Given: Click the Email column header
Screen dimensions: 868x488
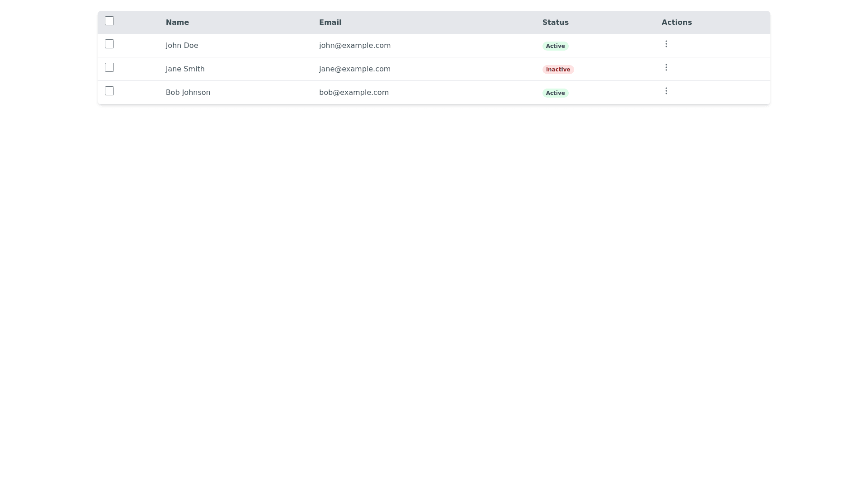Looking at the screenshot, I should (330, 22).
